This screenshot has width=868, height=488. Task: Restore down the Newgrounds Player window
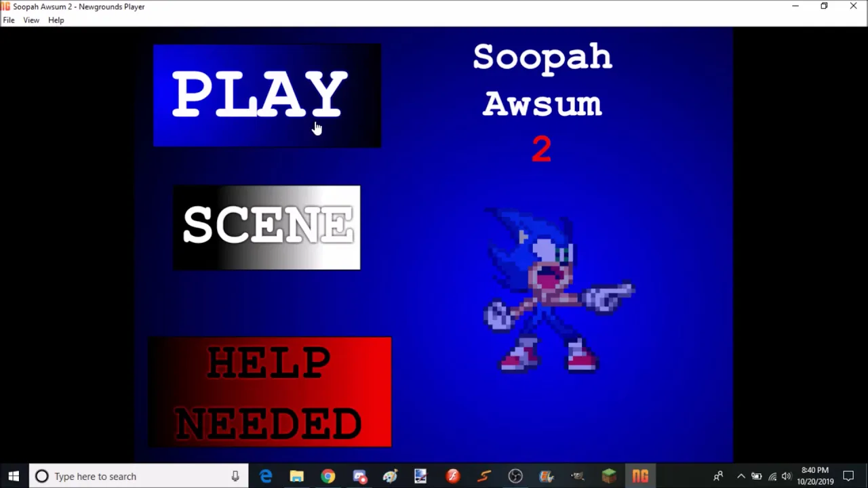tap(824, 6)
